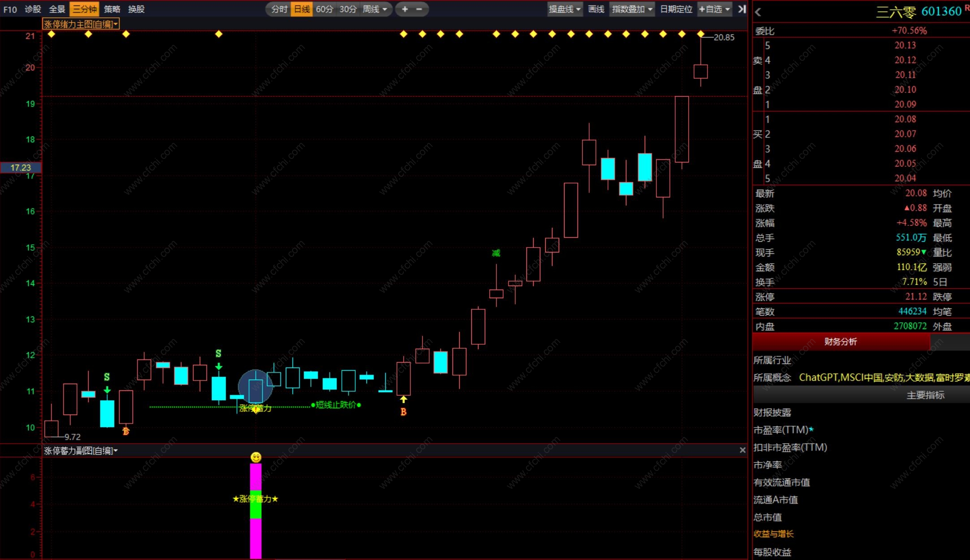
Task: Expand the 操盘线 dropdown
Action: coord(565,9)
